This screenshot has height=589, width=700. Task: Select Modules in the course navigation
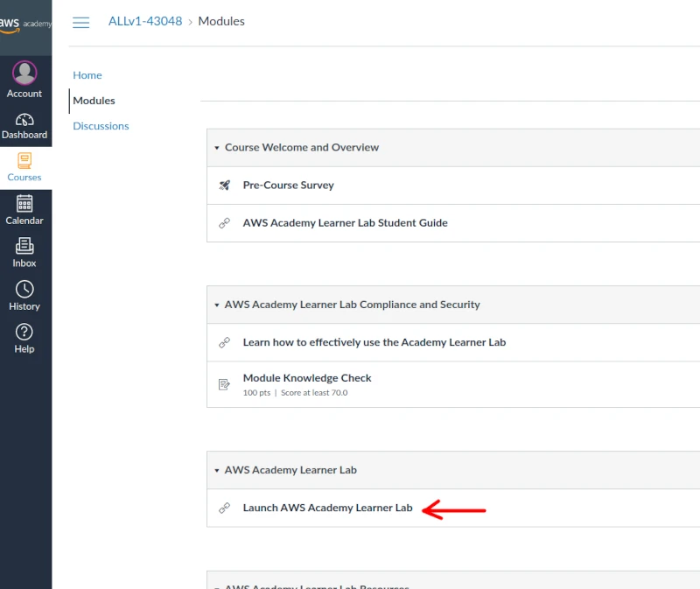(x=94, y=101)
